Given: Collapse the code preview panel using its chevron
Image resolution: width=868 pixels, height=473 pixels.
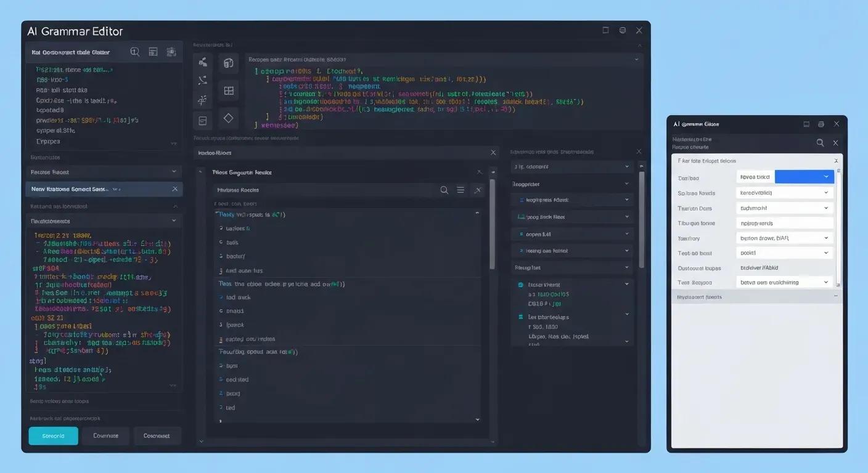Looking at the screenshot, I should 637,59.
